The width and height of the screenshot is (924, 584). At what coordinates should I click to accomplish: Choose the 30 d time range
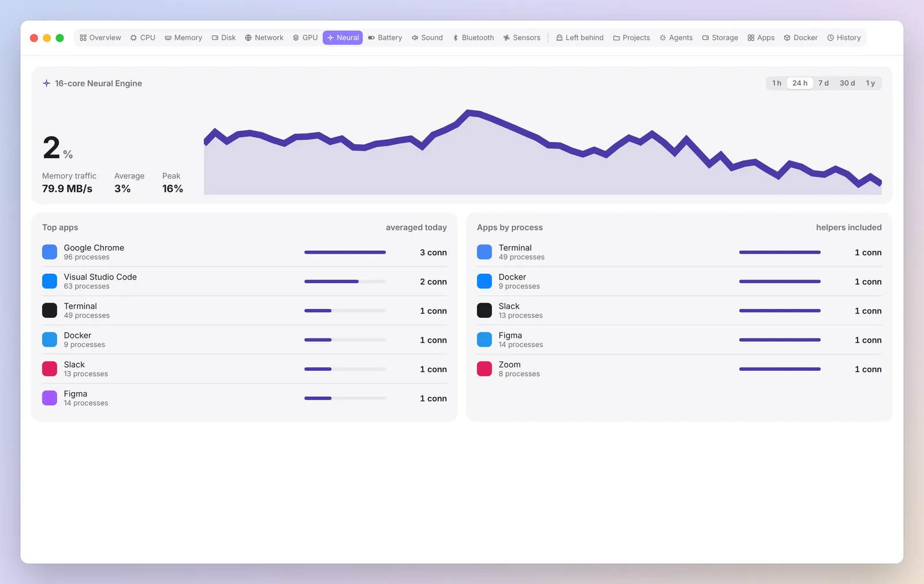pos(847,83)
